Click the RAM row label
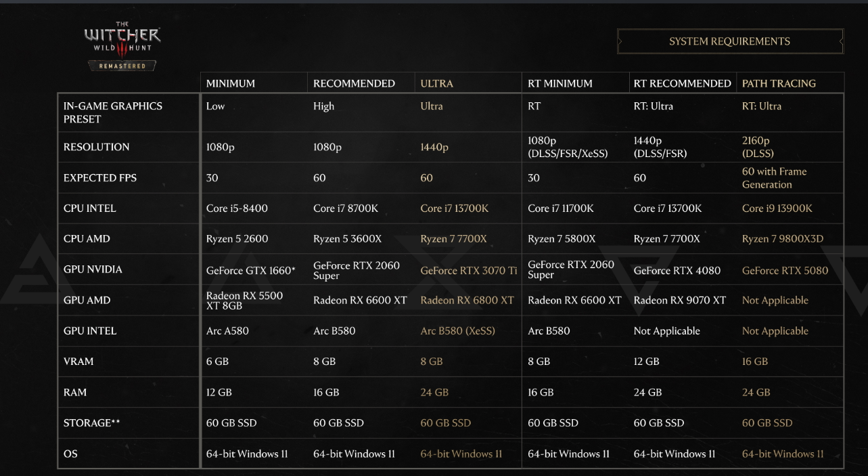 (74, 392)
